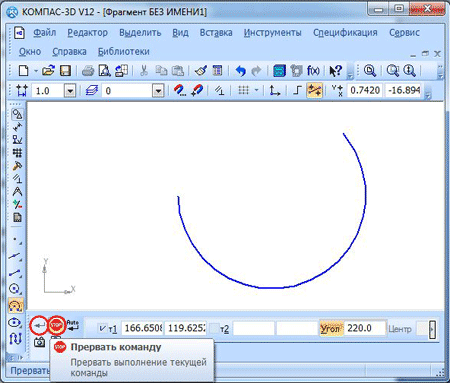Image resolution: width=450 pixels, height=383 pixels.
Task: Open the Инструменты menu
Action: click(x=272, y=33)
